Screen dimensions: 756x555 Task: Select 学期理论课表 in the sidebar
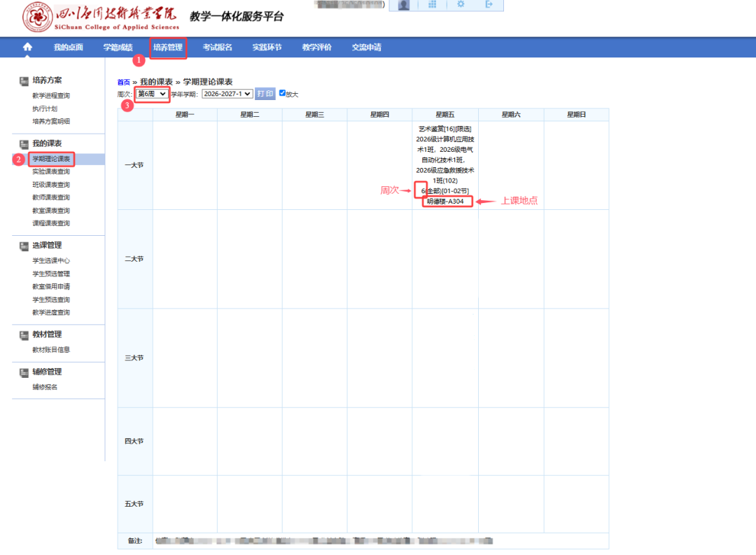point(51,159)
